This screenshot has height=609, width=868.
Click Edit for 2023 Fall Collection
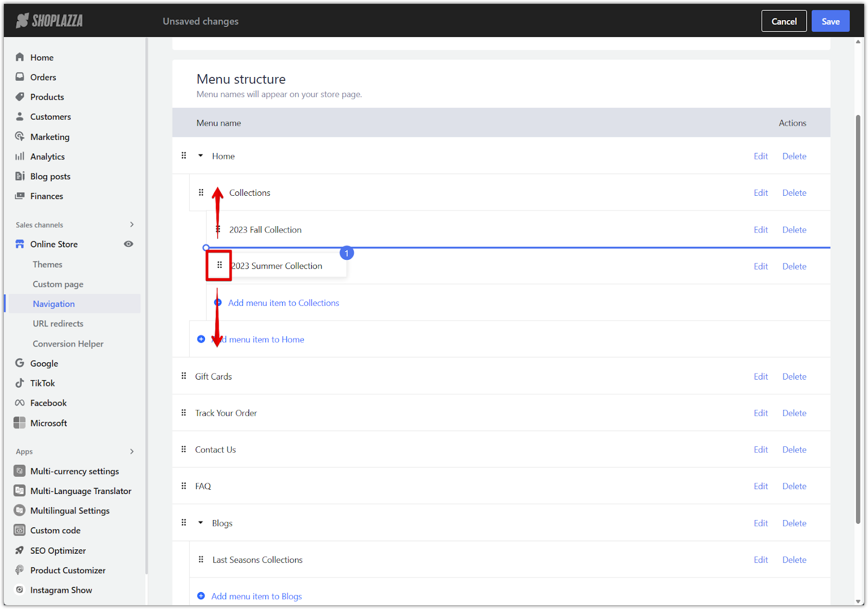(761, 229)
